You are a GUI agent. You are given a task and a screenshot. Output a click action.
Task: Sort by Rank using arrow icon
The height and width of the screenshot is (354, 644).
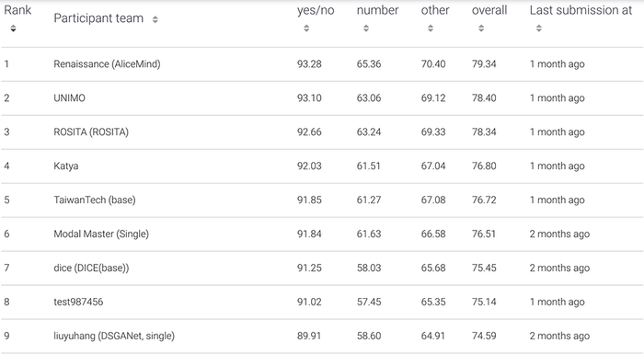(13, 29)
